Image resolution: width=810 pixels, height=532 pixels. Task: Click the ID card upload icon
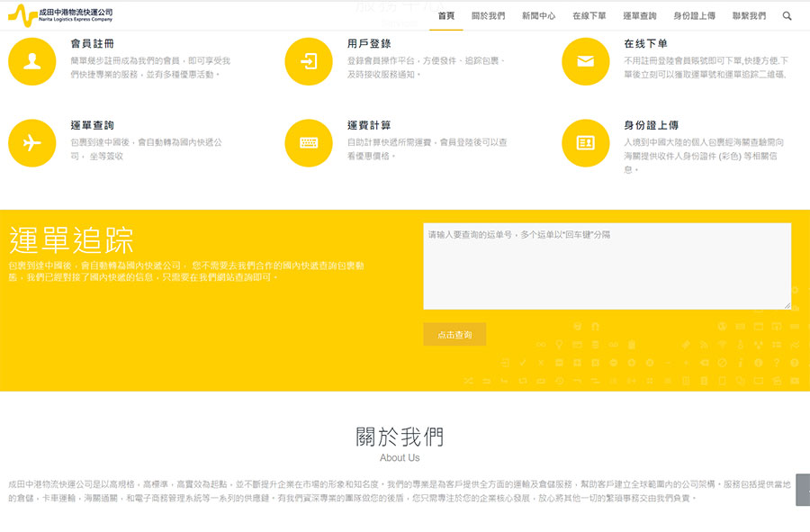tap(586, 142)
